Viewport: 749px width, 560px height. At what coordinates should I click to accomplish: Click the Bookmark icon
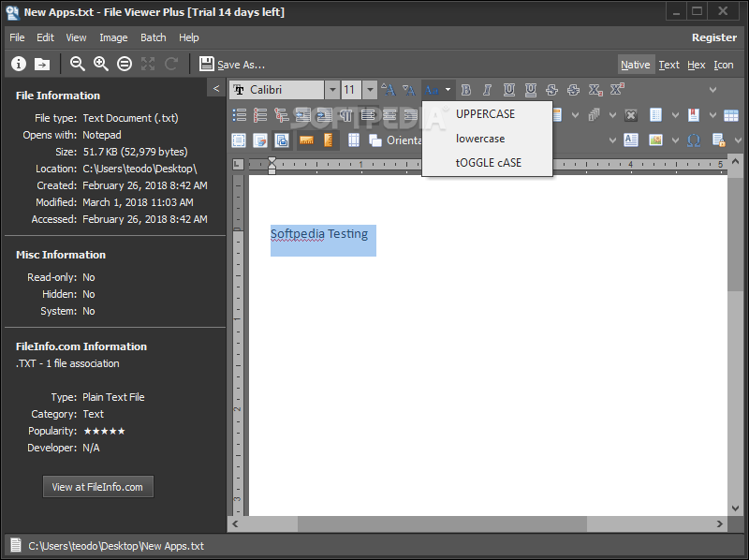tap(694, 115)
